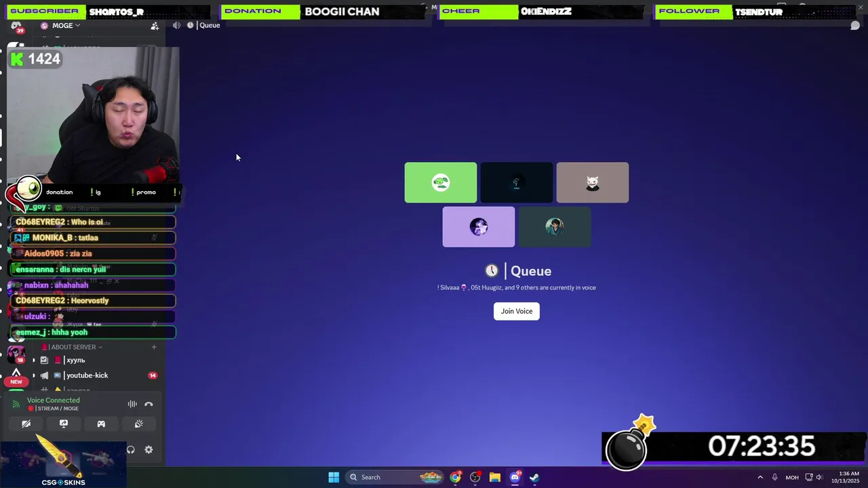Select the green avatar participant tile
Screen dimensions: 868x488
click(x=441, y=182)
